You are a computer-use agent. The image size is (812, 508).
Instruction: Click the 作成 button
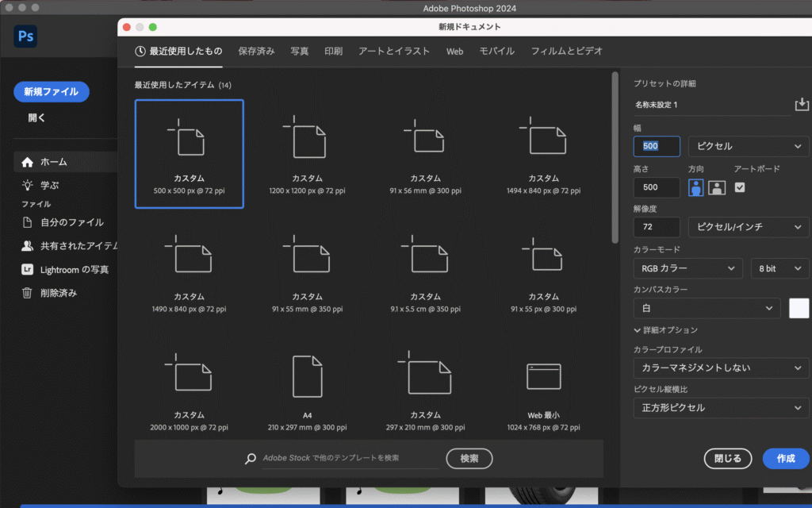[x=785, y=459]
